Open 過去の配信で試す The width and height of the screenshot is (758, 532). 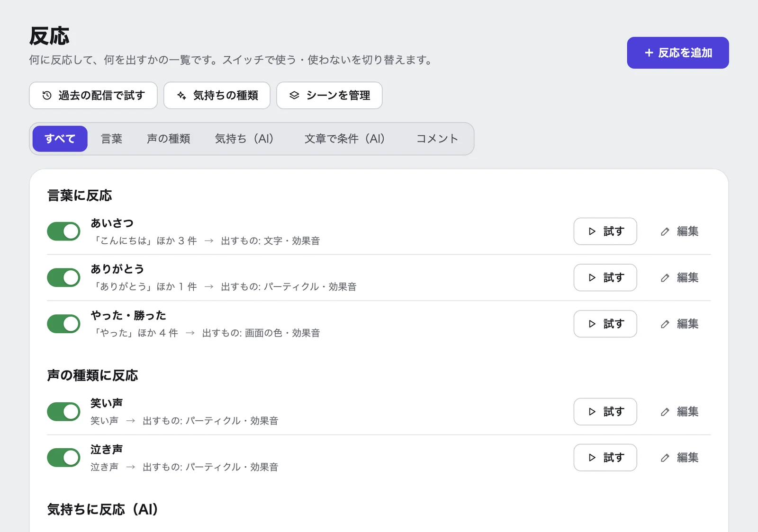point(93,96)
